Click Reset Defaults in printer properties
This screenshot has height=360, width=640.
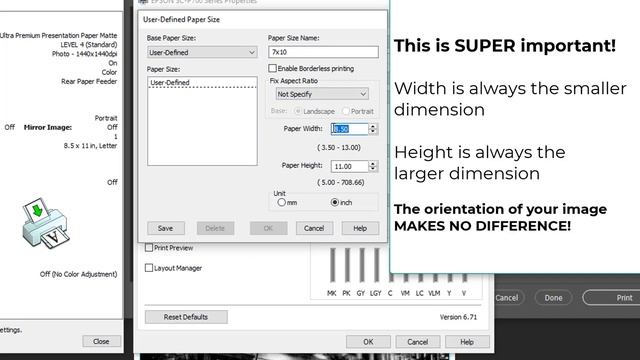coord(186,317)
